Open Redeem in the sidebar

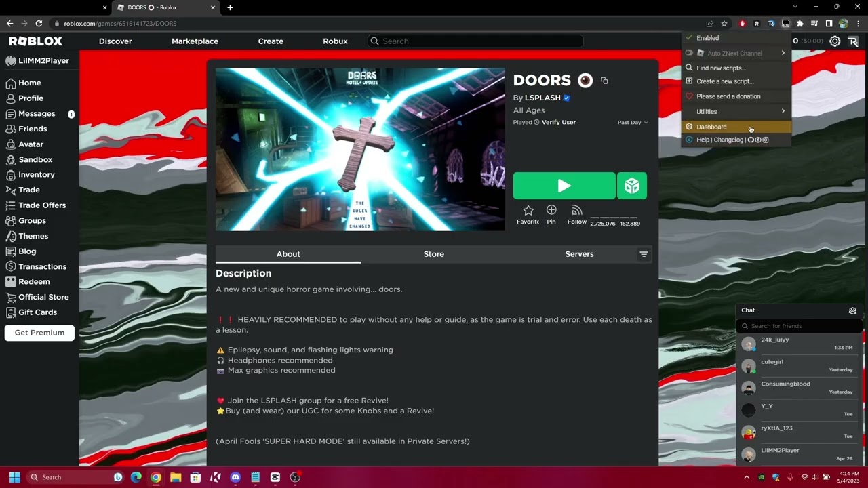pos(27,282)
